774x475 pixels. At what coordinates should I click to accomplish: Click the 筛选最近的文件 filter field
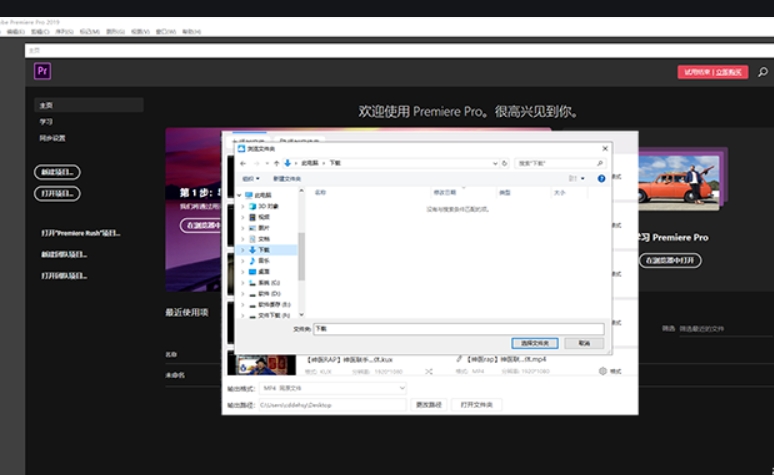(x=726, y=329)
